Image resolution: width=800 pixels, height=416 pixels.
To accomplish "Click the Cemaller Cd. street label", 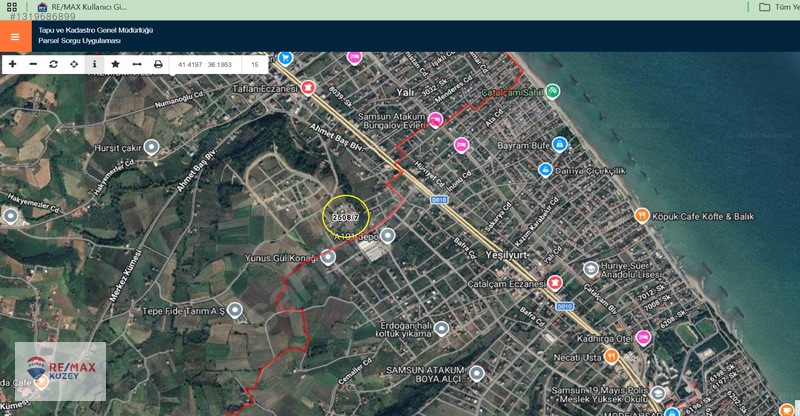I will [x=356, y=371].
